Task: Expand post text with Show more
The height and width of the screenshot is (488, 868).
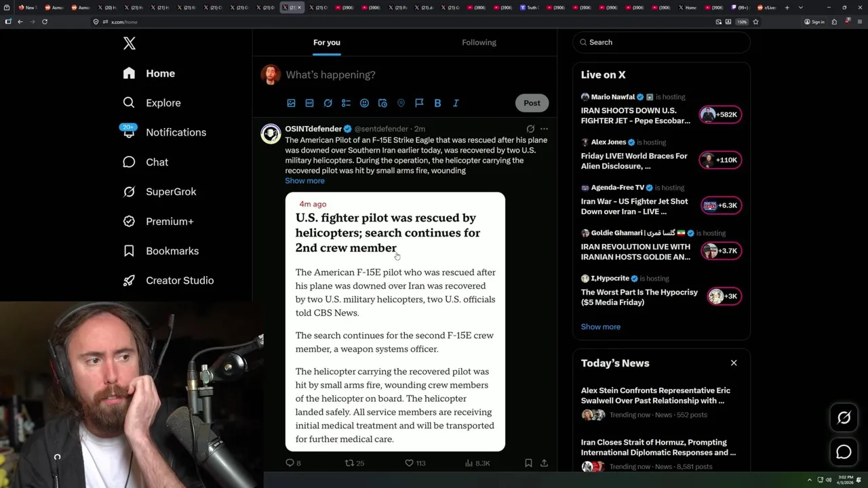Action: 304,181
